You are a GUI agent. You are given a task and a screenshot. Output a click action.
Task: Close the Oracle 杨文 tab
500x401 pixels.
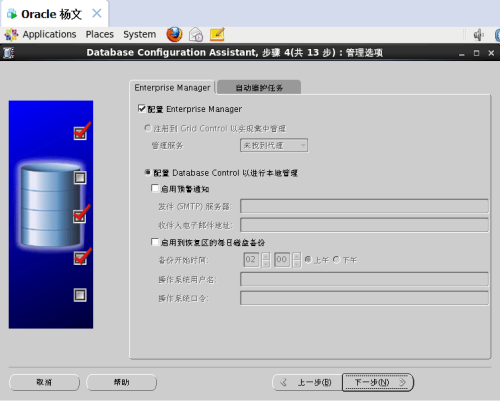tap(97, 13)
